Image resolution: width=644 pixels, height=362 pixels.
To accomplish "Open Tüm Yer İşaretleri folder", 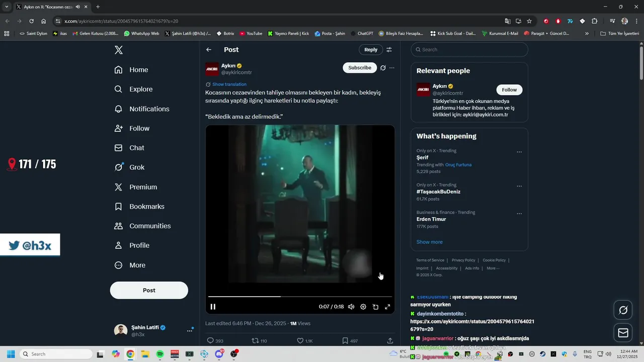I will (619, 34).
